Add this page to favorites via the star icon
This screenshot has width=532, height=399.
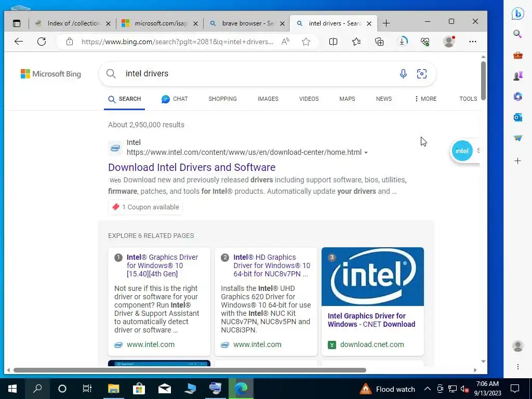(306, 42)
